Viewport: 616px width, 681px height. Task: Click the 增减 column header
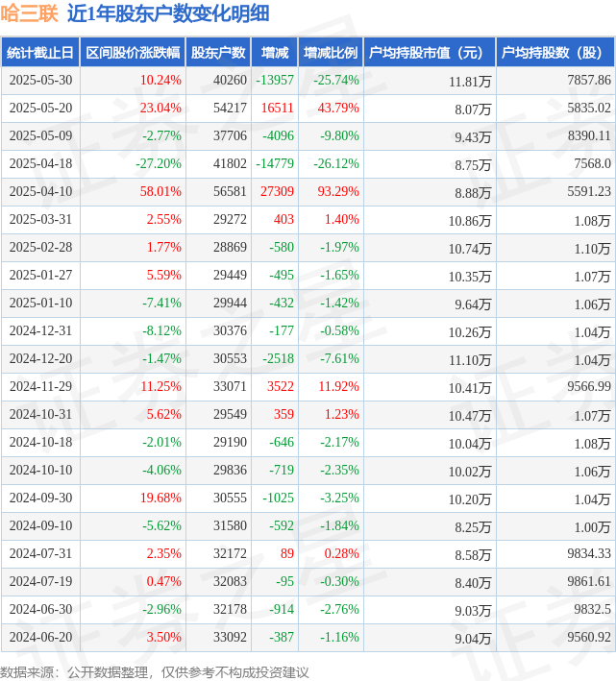(x=275, y=53)
